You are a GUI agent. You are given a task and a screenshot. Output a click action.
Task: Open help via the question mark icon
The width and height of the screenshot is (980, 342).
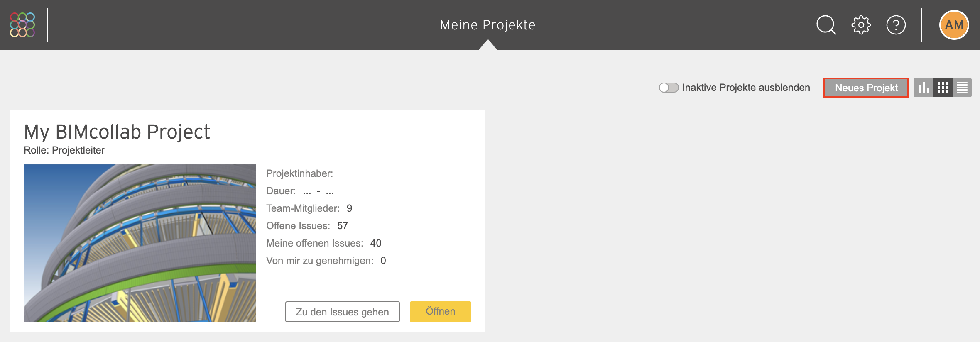(896, 25)
